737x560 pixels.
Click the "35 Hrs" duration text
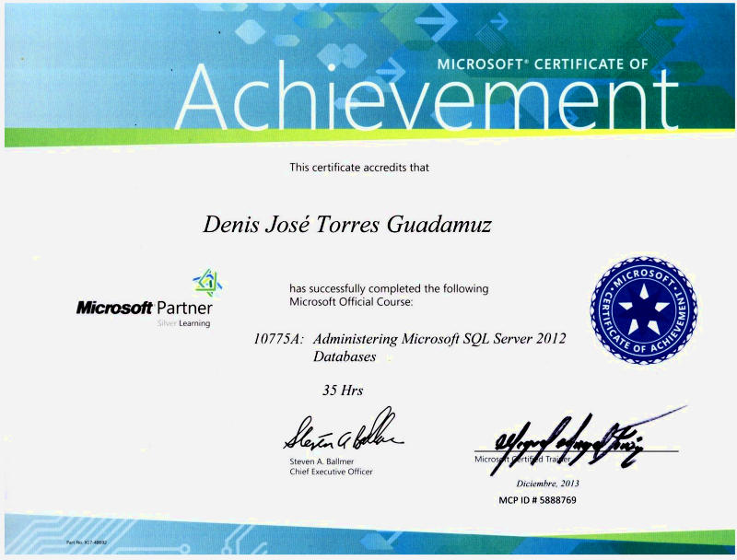point(343,391)
